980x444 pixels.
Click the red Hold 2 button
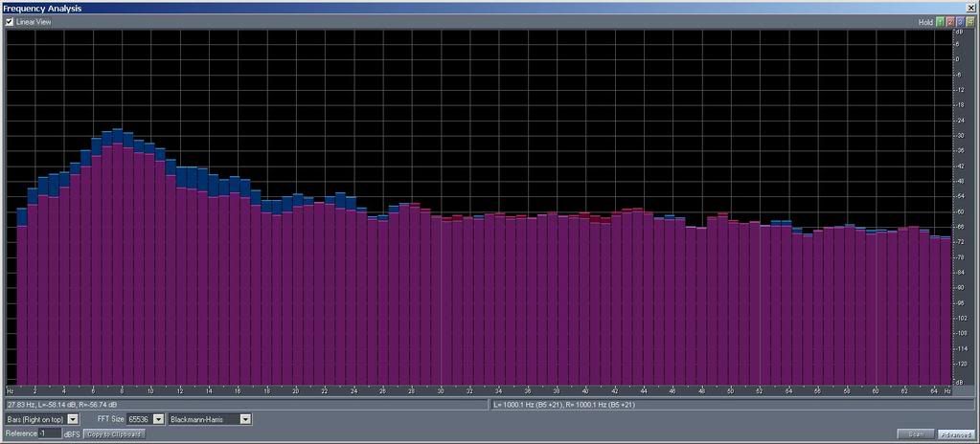click(950, 22)
